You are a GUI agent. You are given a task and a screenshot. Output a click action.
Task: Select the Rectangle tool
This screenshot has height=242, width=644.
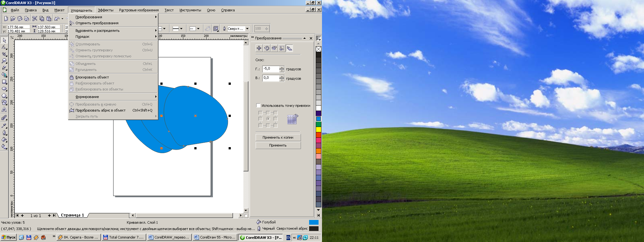[x=4, y=82]
